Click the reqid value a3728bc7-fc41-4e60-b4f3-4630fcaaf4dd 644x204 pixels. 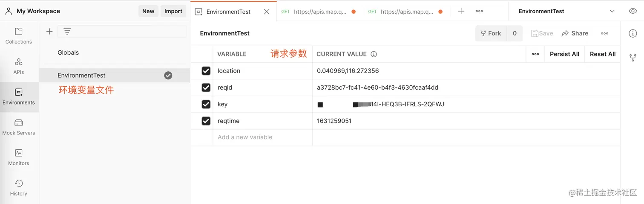click(377, 87)
